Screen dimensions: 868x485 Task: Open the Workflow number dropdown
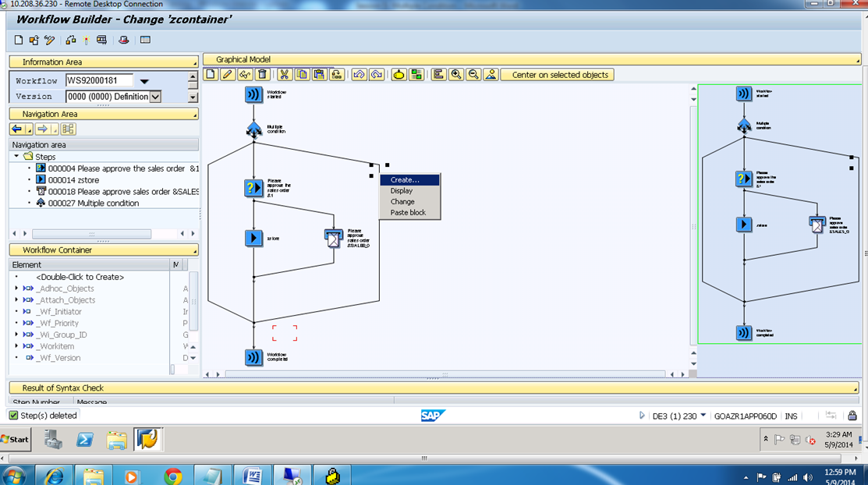point(144,81)
